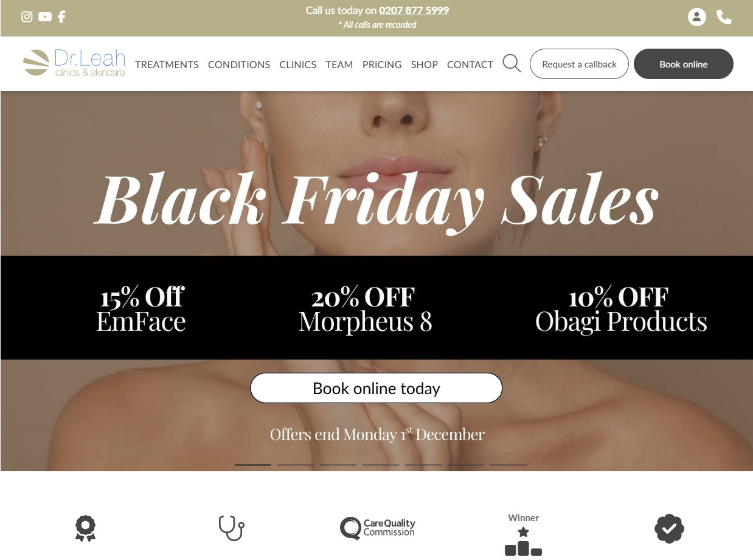Click the stethoscope icon

pos(231,528)
